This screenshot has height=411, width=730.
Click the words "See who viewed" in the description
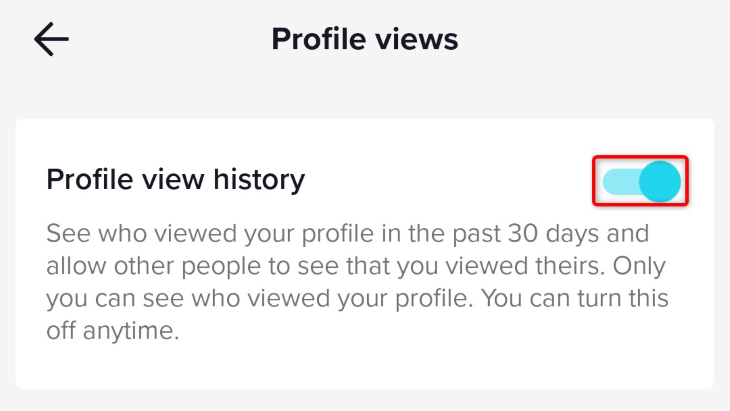pyautogui.click(x=123, y=235)
